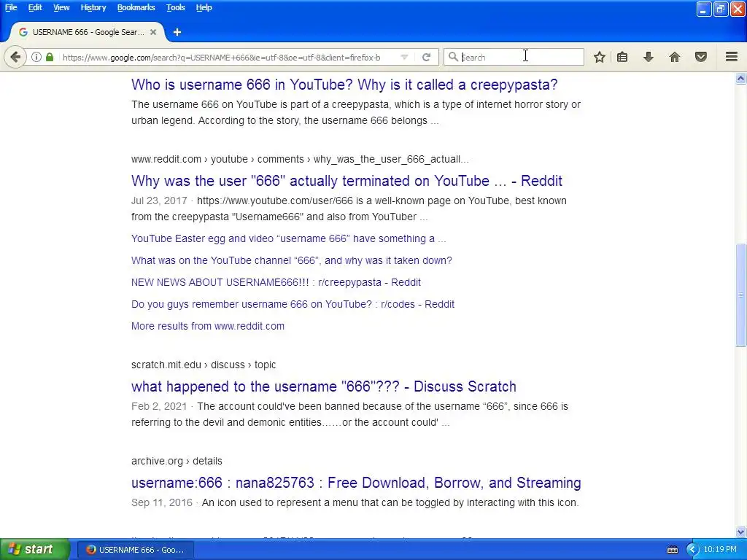Open 'What was on the YouTube channel "666"' link
This screenshot has width=747, height=560.
[x=292, y=260]
